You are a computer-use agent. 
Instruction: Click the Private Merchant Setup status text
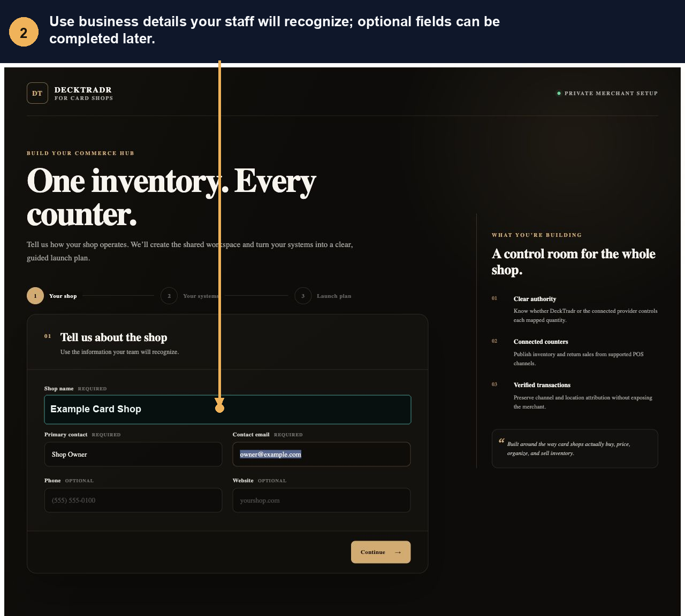point(611,93)
